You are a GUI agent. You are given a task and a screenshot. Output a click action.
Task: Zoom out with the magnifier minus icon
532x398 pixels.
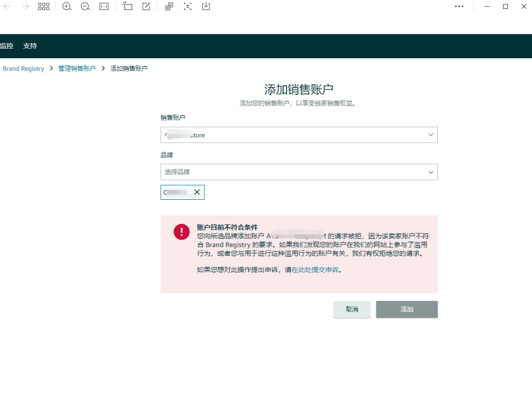[x=85, y=7]
